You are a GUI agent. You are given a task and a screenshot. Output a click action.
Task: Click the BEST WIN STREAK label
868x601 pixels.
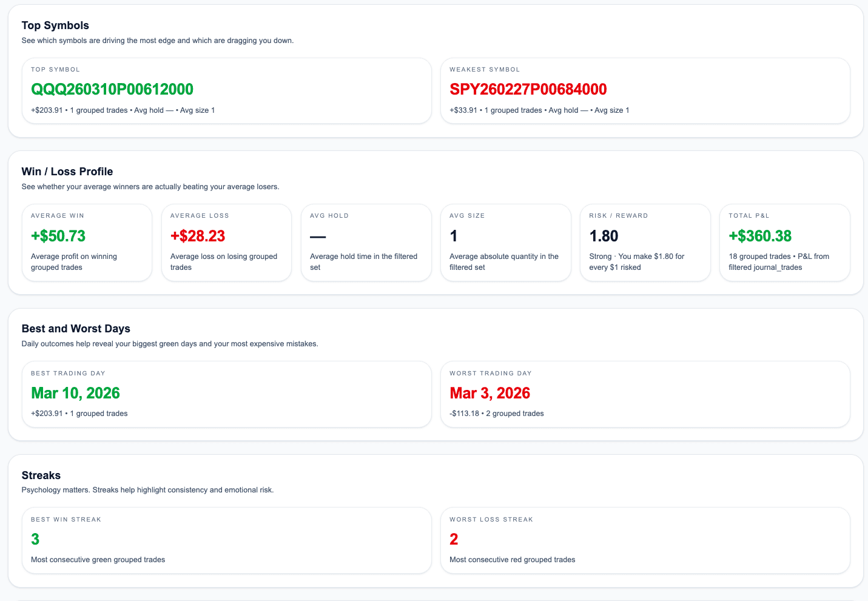66,520
